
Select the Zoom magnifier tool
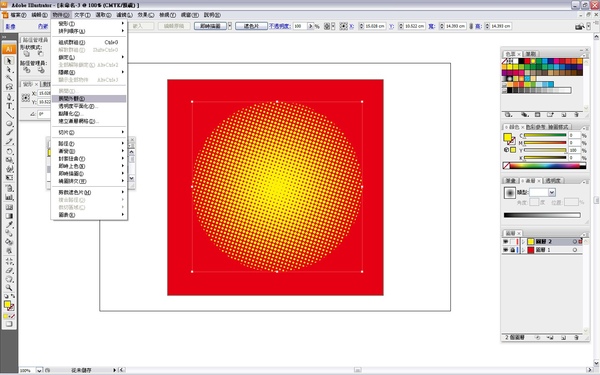coord(9,288)
